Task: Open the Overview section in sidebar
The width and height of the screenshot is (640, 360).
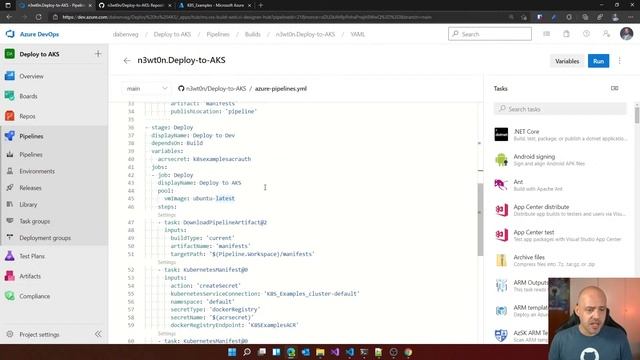Action: click(31, 76)
